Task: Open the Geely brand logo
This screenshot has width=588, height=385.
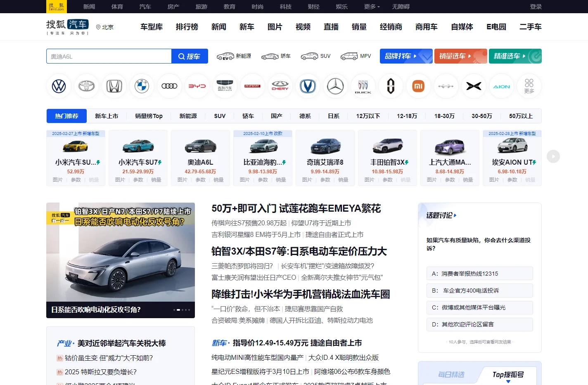Action: click(225, 86)
